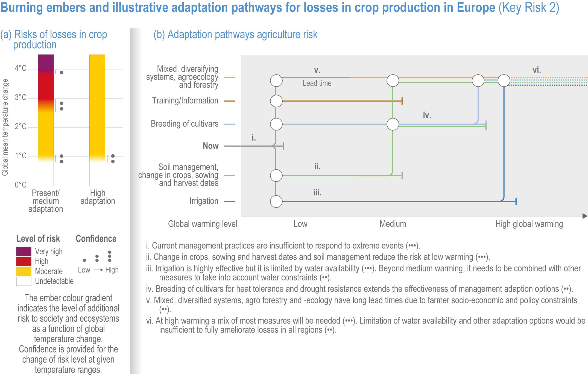The image size is (588, 376).
Task: Click the Soil management pathway start circle
Action: (276, 176)
